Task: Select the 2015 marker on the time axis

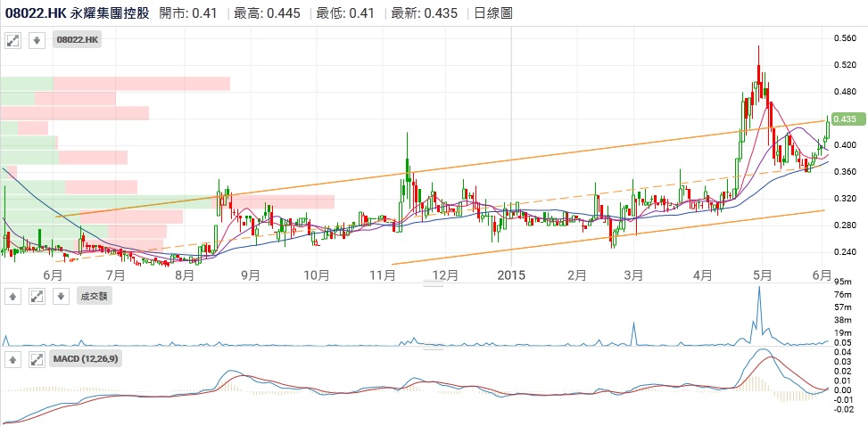Action: 511,275
